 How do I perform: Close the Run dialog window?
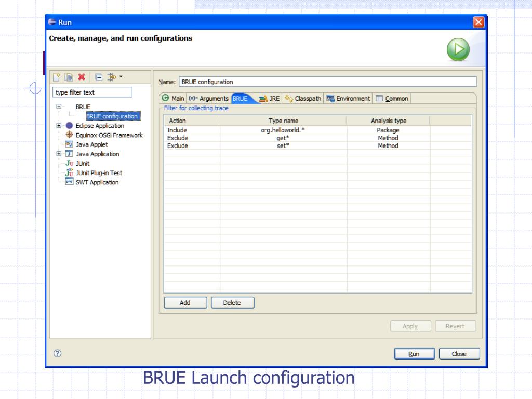pos(478,22)
